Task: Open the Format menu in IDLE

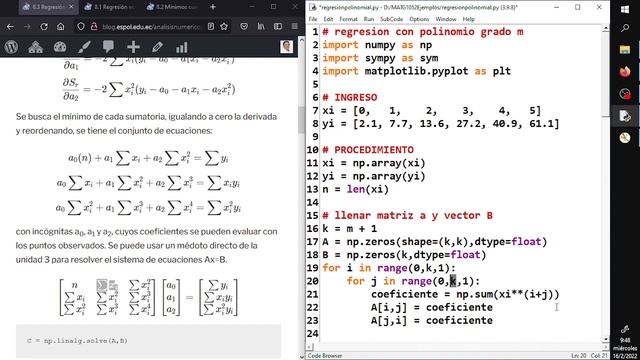Action: pos(348,19)
